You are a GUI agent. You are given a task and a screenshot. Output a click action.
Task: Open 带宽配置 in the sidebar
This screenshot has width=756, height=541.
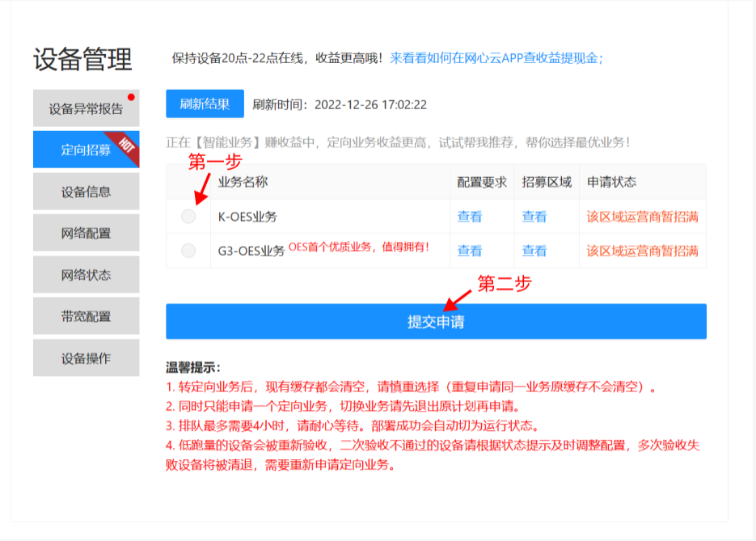[87, 316]
